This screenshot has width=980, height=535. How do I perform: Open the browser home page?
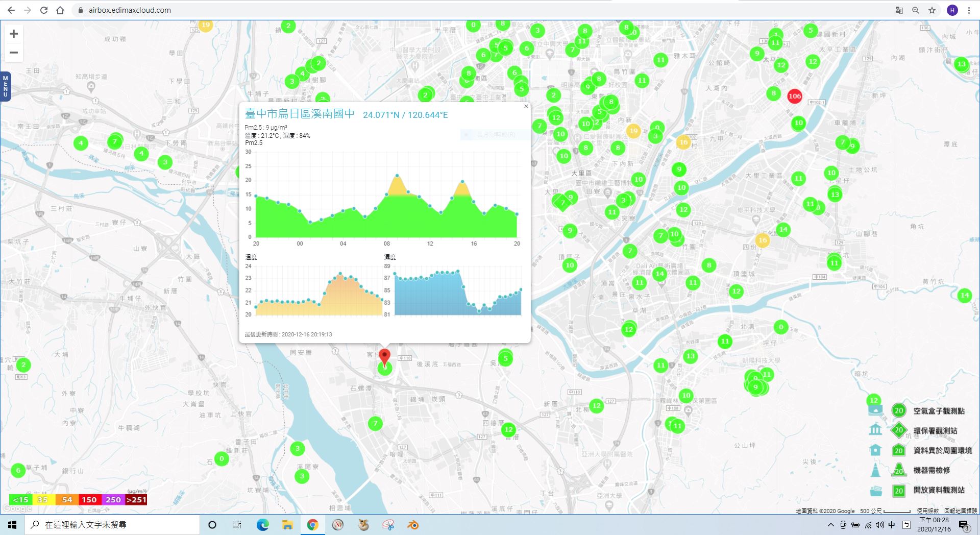click(60, 10)
